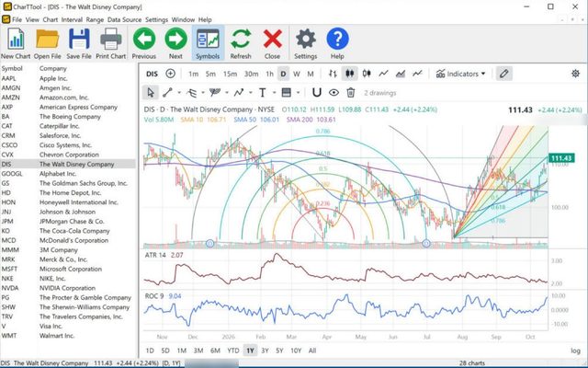The height and width of the screenshot is (368, 588).
Task: Open the Range menu
Action: click(x=95, y=19)
